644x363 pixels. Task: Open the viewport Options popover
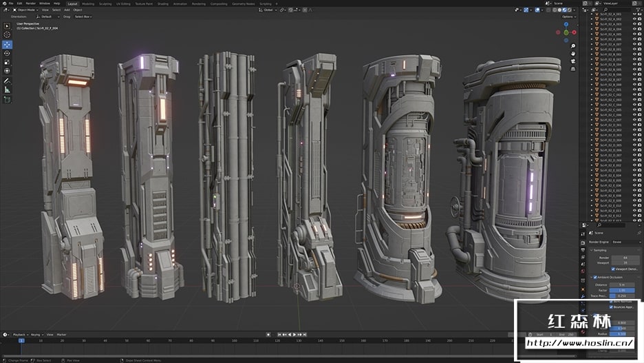point(568,17)
